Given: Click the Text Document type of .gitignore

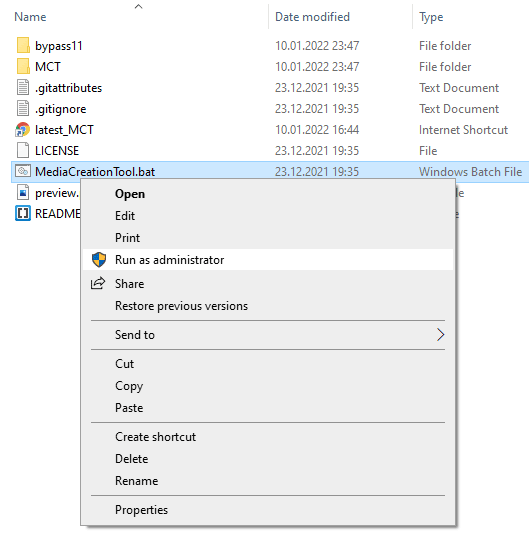Looking at the screenshot, I should 459,109.
